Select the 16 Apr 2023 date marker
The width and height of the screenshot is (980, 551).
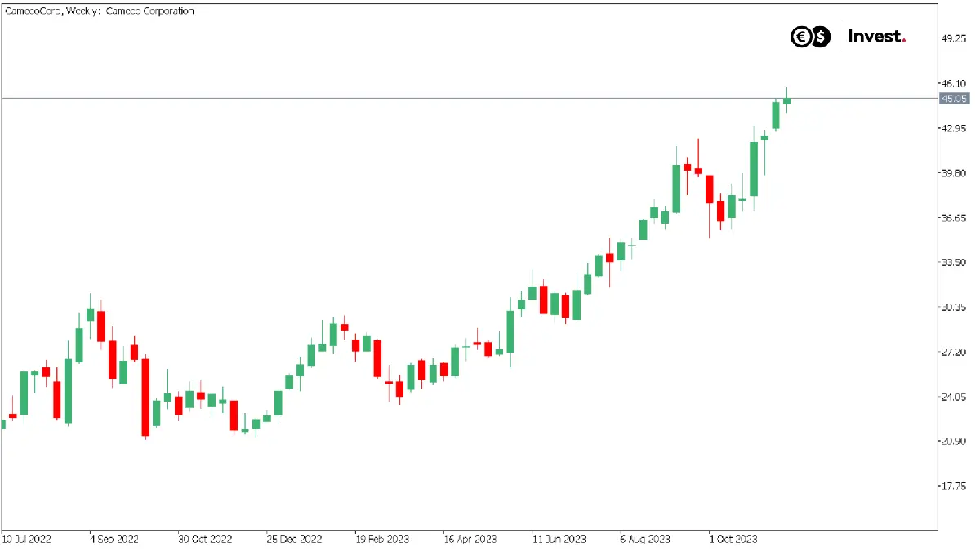[x=470, y=540]
